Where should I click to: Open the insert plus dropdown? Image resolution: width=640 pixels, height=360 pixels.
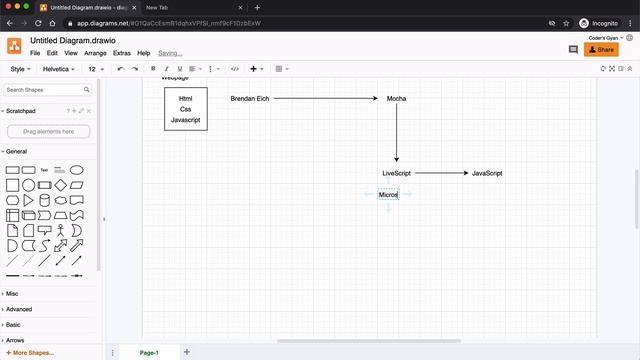[x=257, y=69]
